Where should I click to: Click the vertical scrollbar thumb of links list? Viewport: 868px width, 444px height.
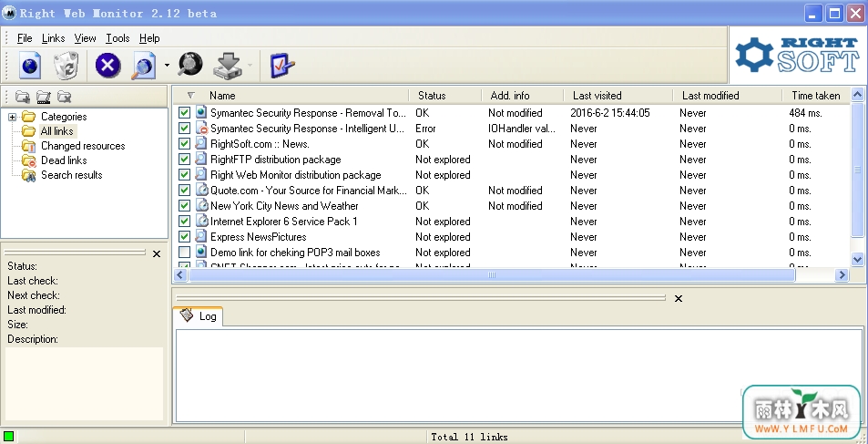click(857, 169)
